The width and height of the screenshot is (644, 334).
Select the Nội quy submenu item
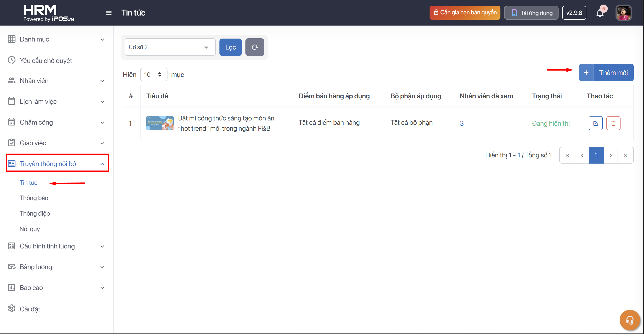click(x=29, y=229)
